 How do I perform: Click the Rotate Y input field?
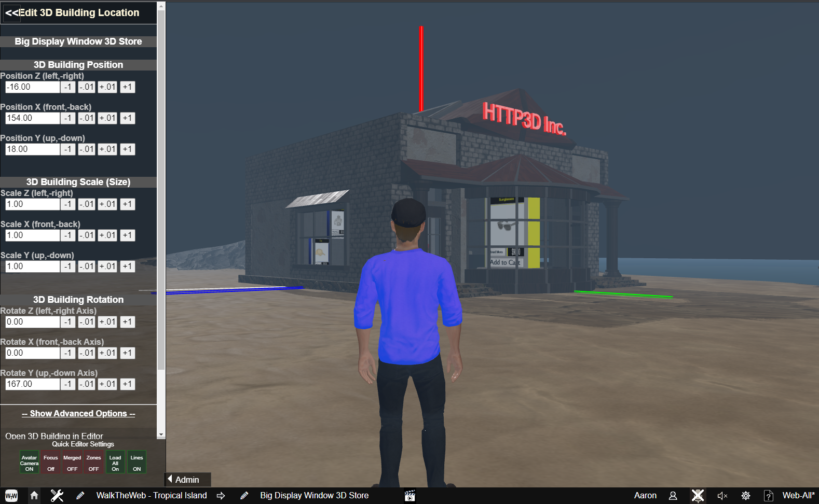[x=32, y=384]
